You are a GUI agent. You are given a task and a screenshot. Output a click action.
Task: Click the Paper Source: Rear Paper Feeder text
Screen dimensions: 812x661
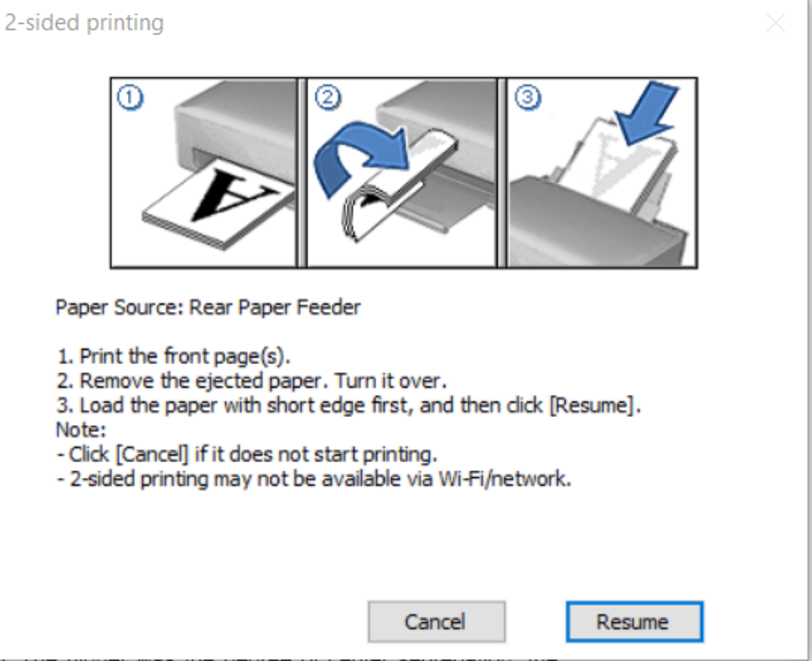point(208,307)
